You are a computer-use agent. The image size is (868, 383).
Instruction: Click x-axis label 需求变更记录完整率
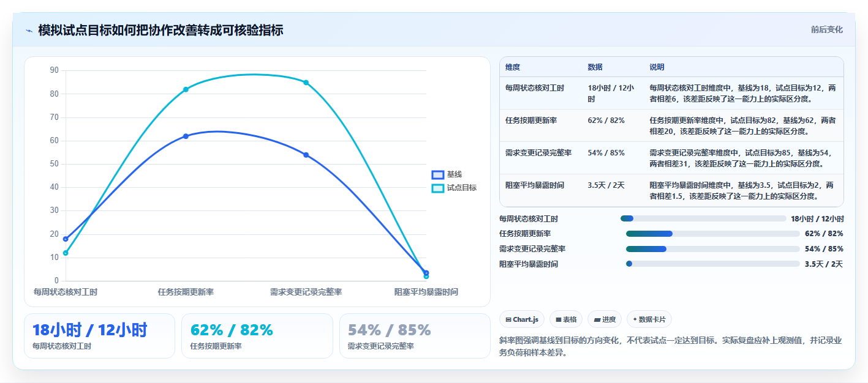[306, 292]
